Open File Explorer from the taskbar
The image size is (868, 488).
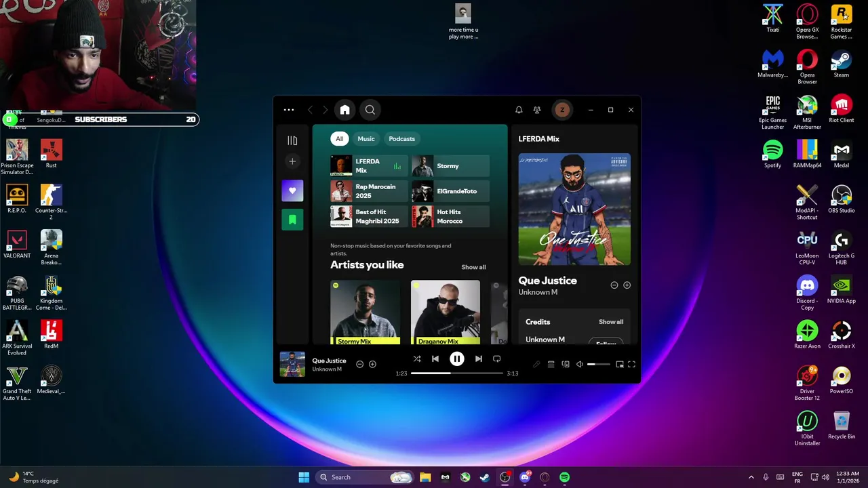tap(425, 477)
